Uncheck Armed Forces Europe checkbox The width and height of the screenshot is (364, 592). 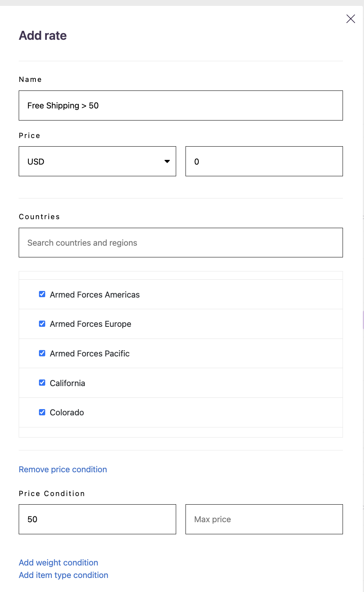[42, 324]
